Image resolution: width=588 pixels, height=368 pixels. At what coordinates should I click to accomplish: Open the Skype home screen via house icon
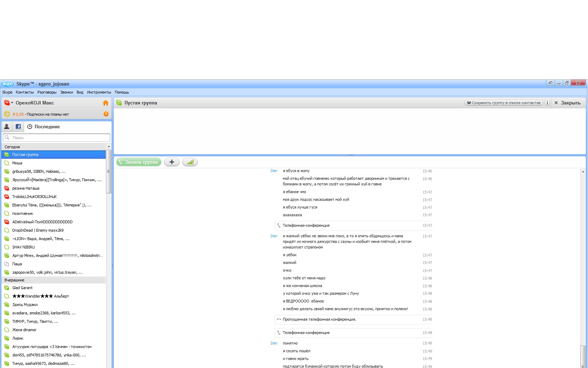[106, 103]
